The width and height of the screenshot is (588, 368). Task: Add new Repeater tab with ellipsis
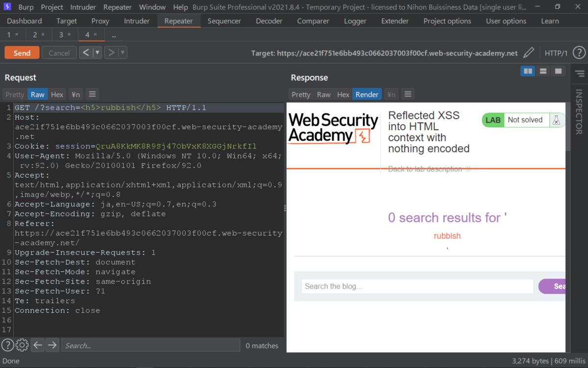tap(114, 35)
